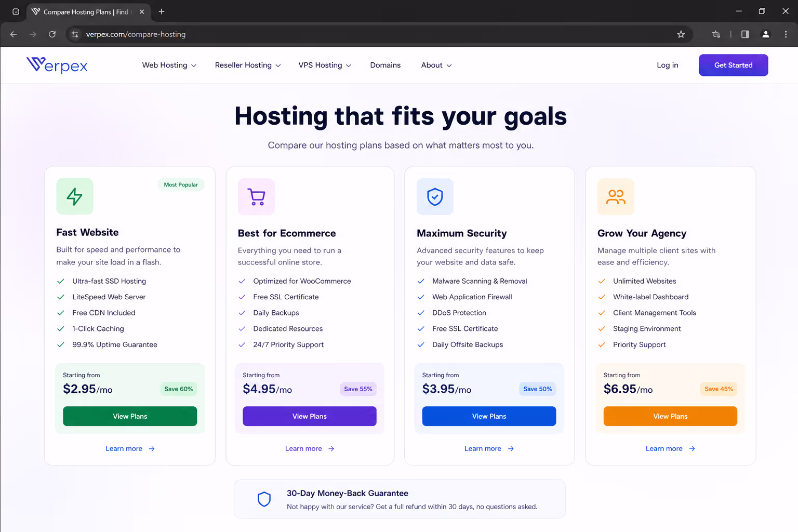Click the Save 50% badge
Image resolution: width=798 pixels, height=532 pixels.
538,389
